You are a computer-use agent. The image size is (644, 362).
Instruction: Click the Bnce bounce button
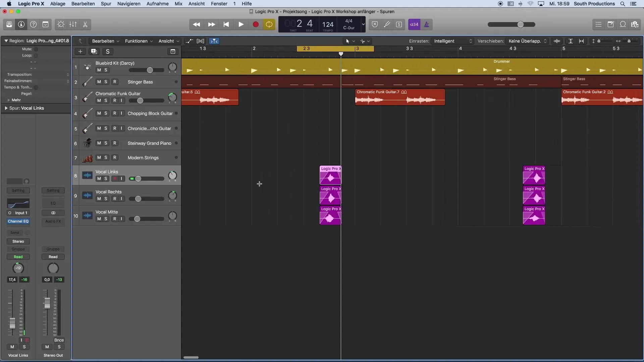pyautogui.click(x=59, y=340)
